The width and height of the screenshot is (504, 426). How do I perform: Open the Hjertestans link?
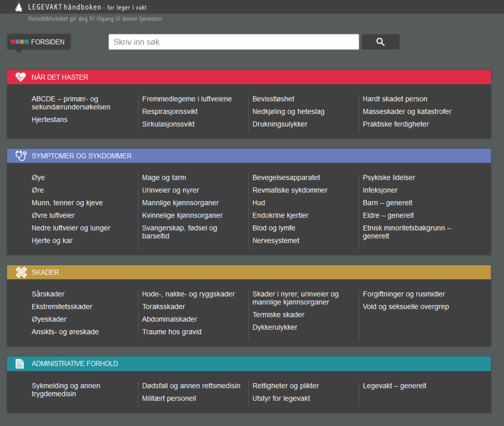coord(50,120)
